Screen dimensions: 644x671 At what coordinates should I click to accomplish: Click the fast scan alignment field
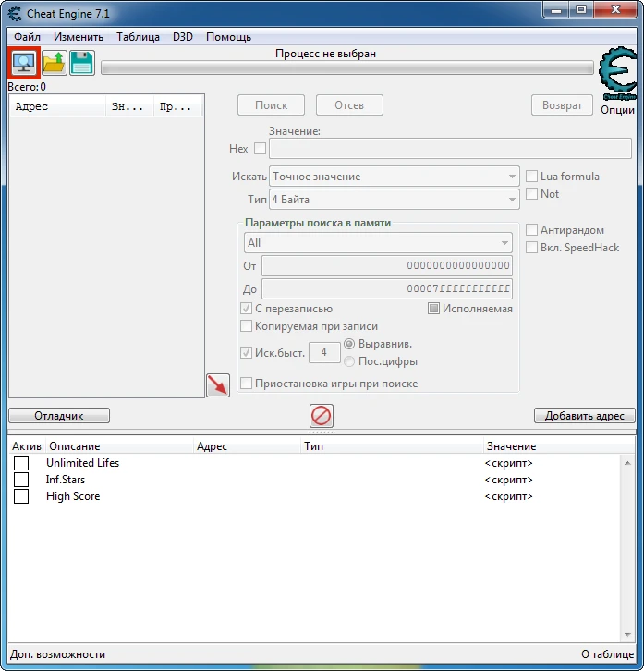[x=324, y=353]
